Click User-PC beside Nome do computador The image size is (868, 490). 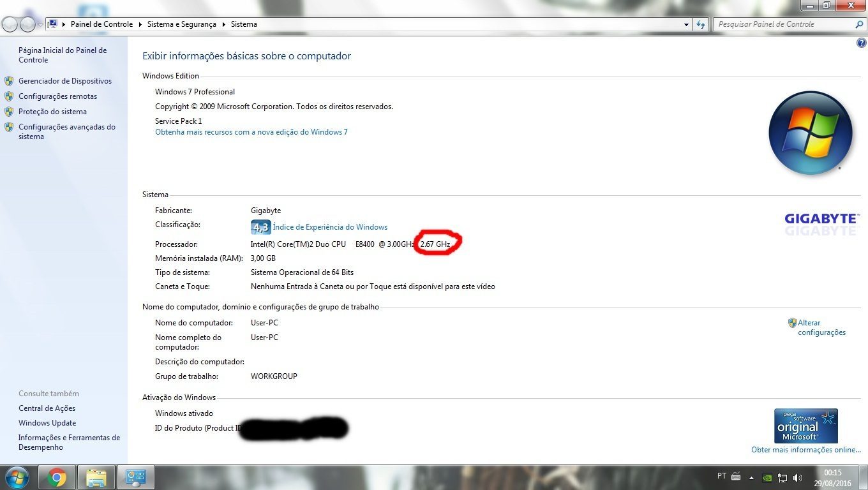click(264, 323)
